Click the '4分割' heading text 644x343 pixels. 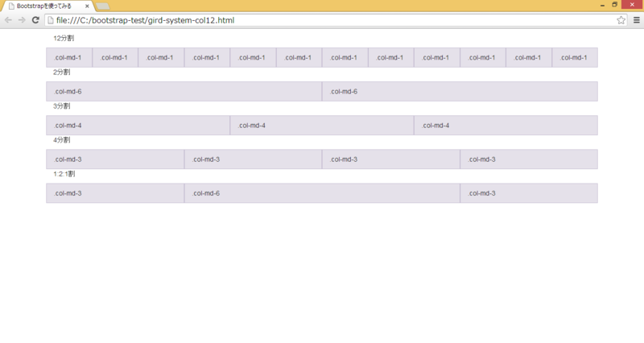pyautogui.click(x=62, y=140)
